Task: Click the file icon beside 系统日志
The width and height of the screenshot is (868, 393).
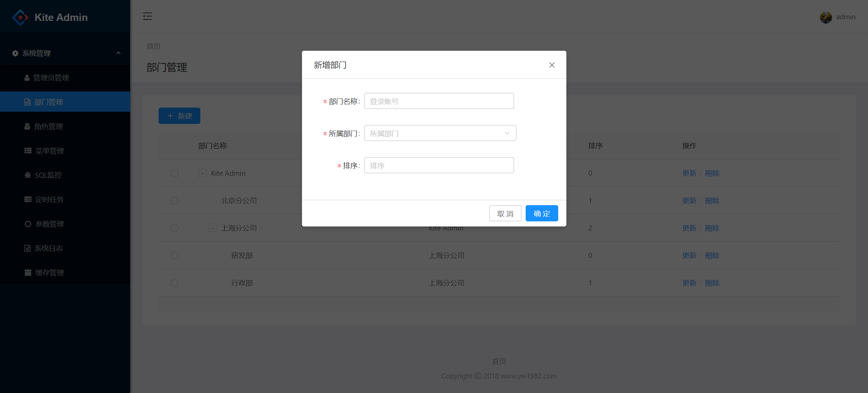Action: pyautogui.click(x=27, y=248)
